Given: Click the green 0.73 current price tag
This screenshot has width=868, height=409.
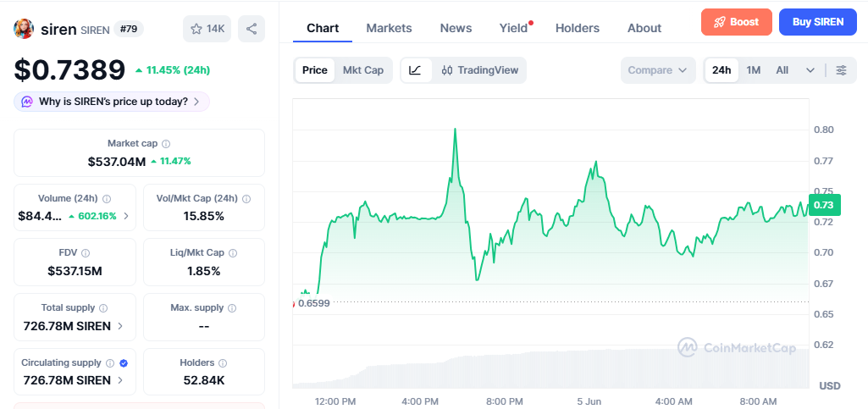Looking at the screenshot, I should tap(824, 205).
